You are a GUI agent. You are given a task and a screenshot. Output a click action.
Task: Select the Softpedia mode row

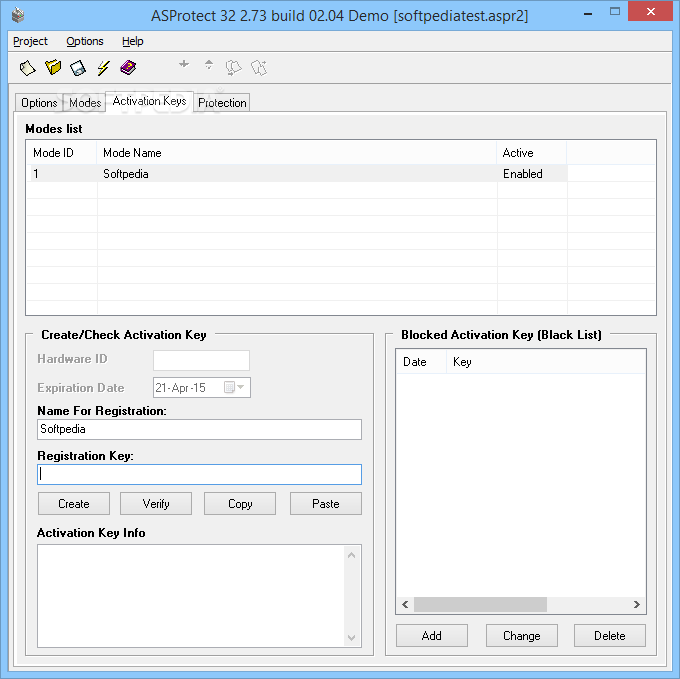(297, 173)
